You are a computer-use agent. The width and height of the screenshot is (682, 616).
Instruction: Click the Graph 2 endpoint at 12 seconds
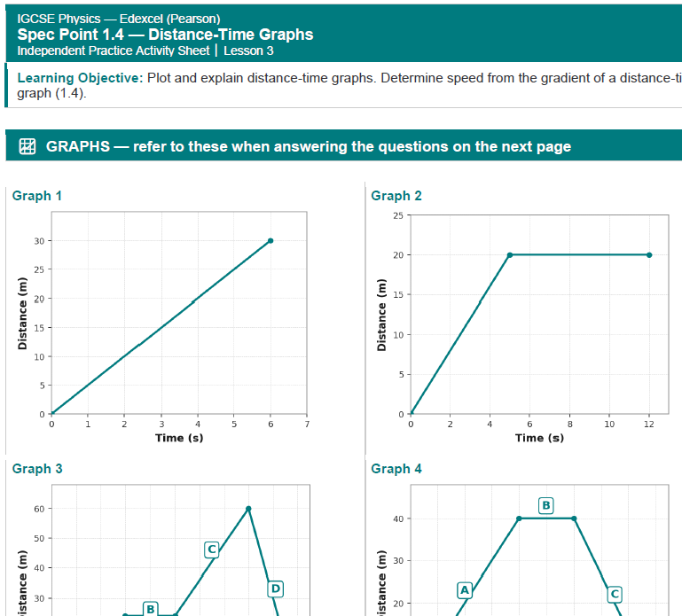(x=649, y=255)
